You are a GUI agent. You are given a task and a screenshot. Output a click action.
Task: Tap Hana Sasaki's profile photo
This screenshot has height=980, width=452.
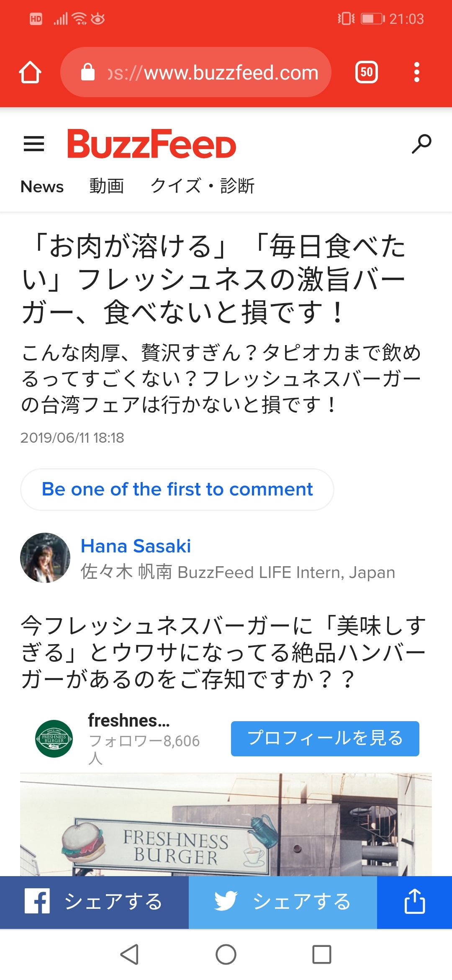pyautogui.click(x=45, y=558)
